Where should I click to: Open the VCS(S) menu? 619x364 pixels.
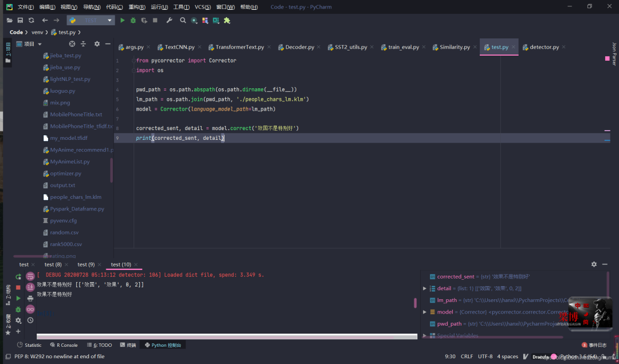click(202, 7)
